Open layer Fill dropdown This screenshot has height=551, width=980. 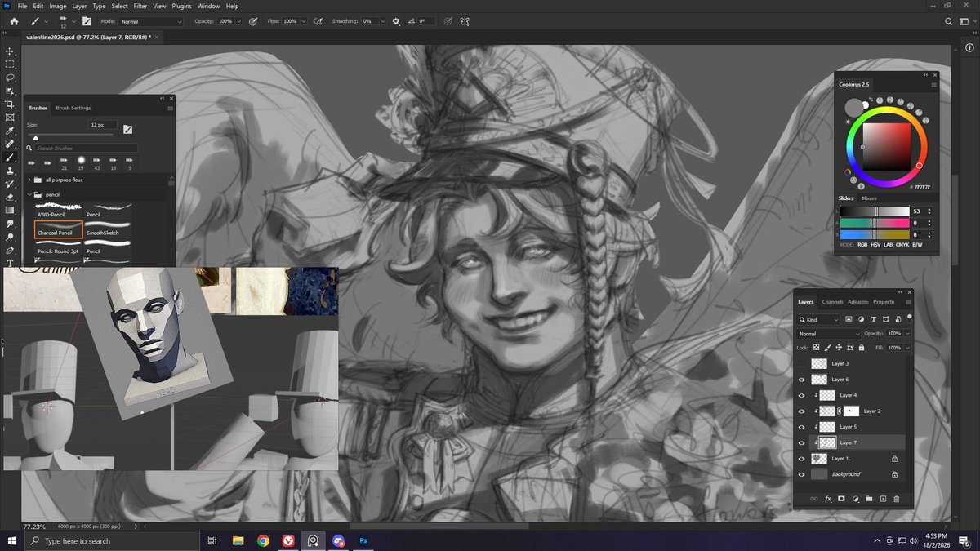(907, 348)
